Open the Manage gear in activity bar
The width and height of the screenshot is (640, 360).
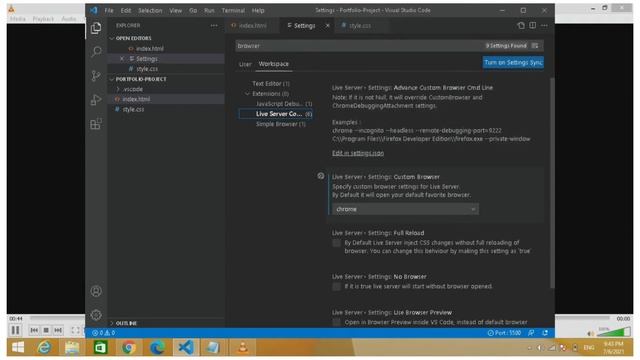96,315
